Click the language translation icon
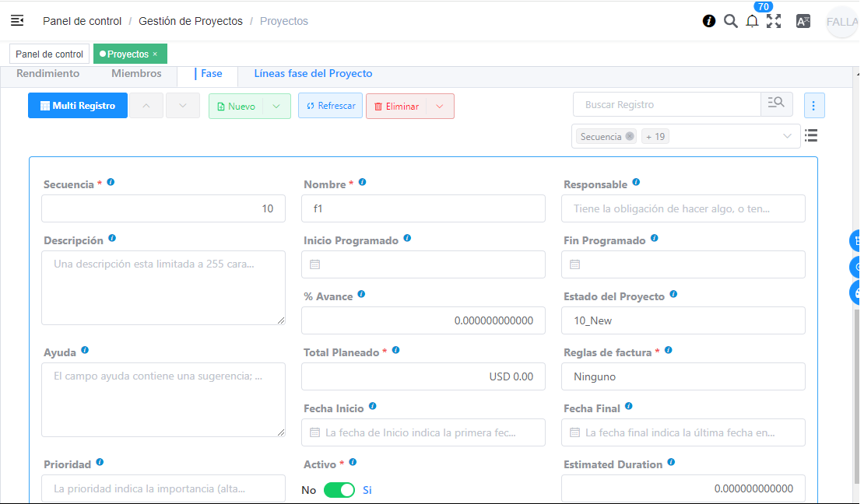 803,22
